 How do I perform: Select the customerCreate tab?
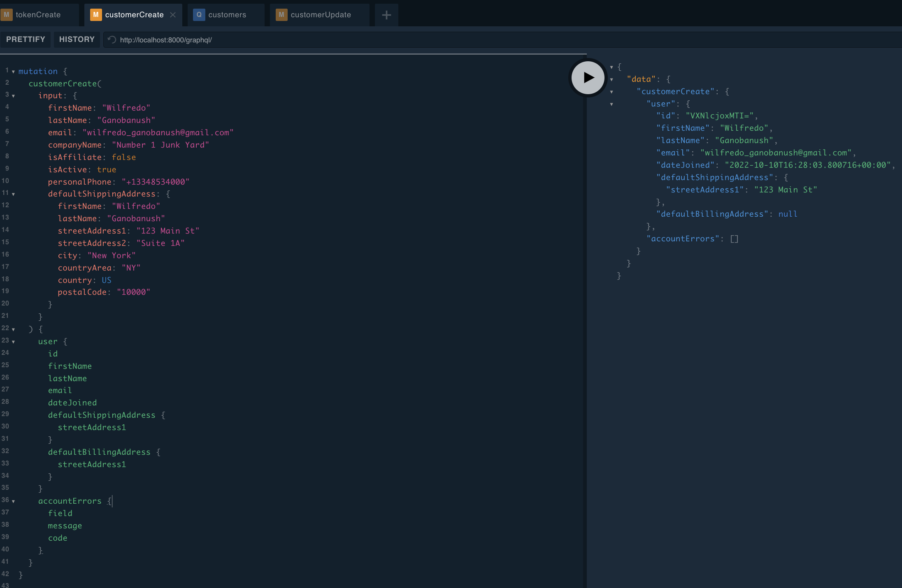(134, 15)
